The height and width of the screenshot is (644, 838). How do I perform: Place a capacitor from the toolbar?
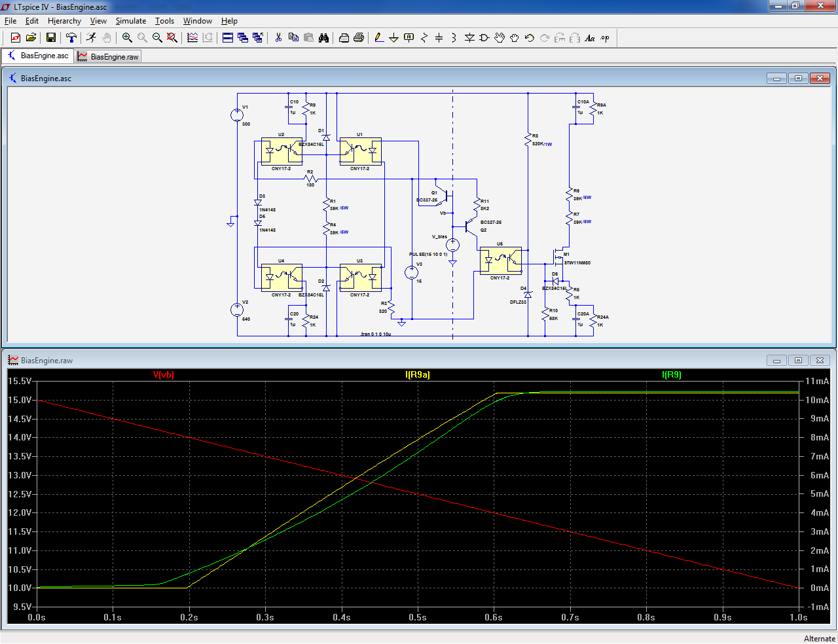click(439, 38)
